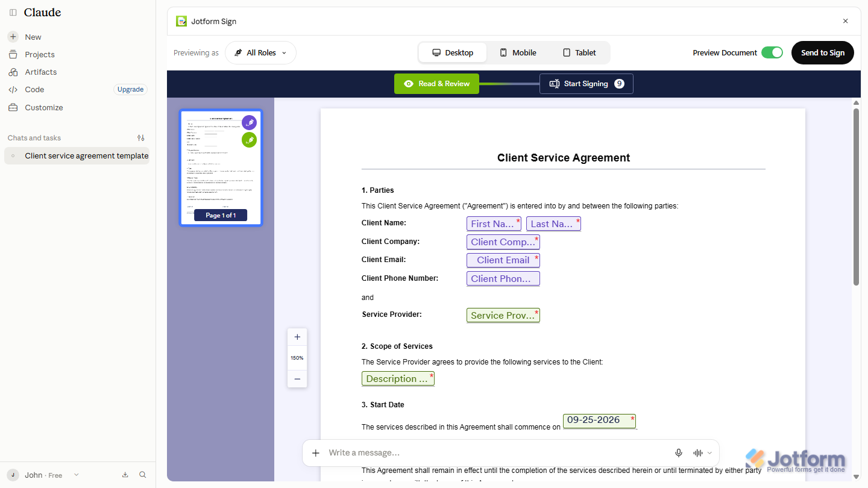Open the All Roles preview dropdown
Screen dimensions: 868x488
click(x=260, y=52)
